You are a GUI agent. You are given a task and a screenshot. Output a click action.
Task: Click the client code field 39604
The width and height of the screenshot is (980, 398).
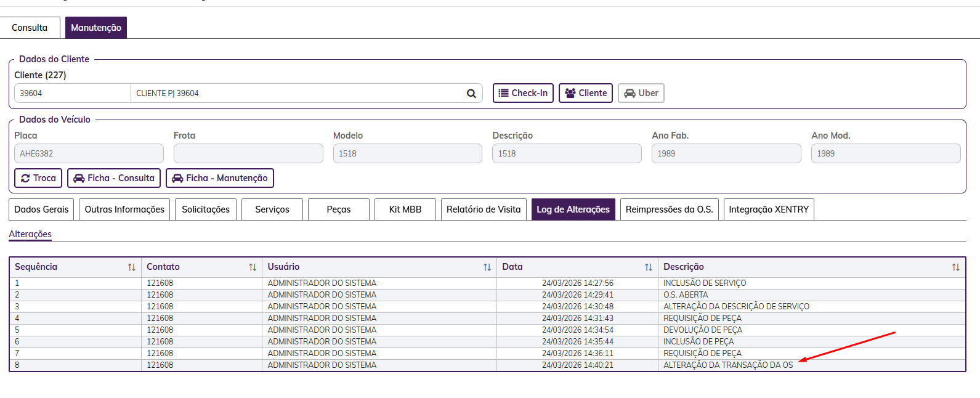73,93
